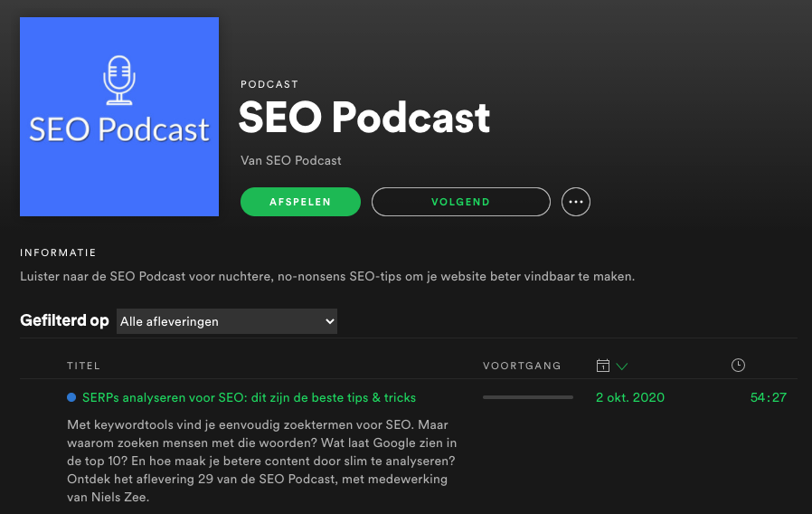The height and width of the screenshot is (514, 812).
Task: Open the Van SEO Podcast publisher link
Action: 290,161
